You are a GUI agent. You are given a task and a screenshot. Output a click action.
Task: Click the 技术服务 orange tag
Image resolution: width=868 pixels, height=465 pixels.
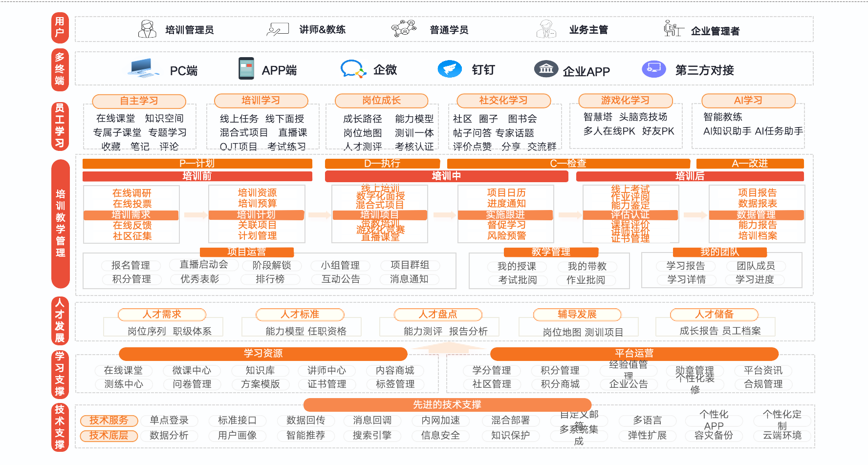coord(108,421)
